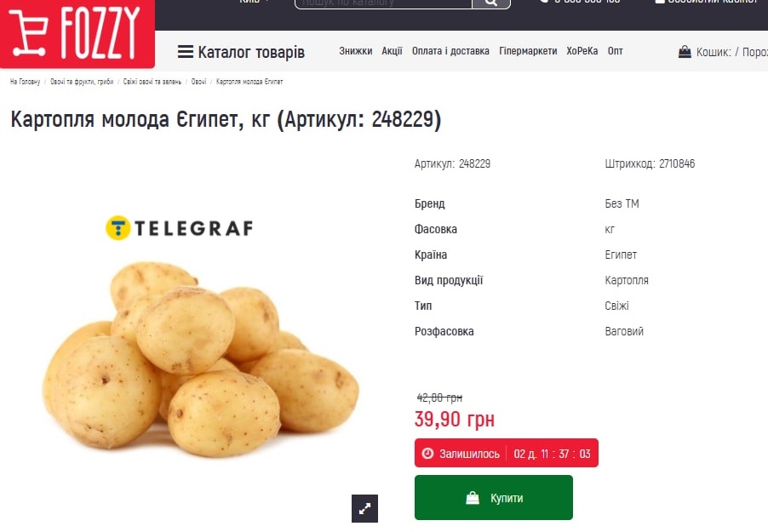This screenshot has width=768, height=532.
Task: Click the potato product photo
Action: pyautogui.click(x=200, y=356)
